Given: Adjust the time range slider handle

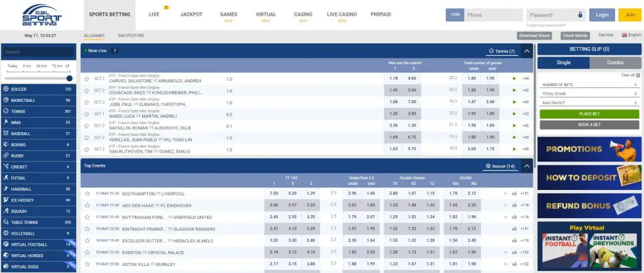Looking at the screenshot, I should pos(69,78).
